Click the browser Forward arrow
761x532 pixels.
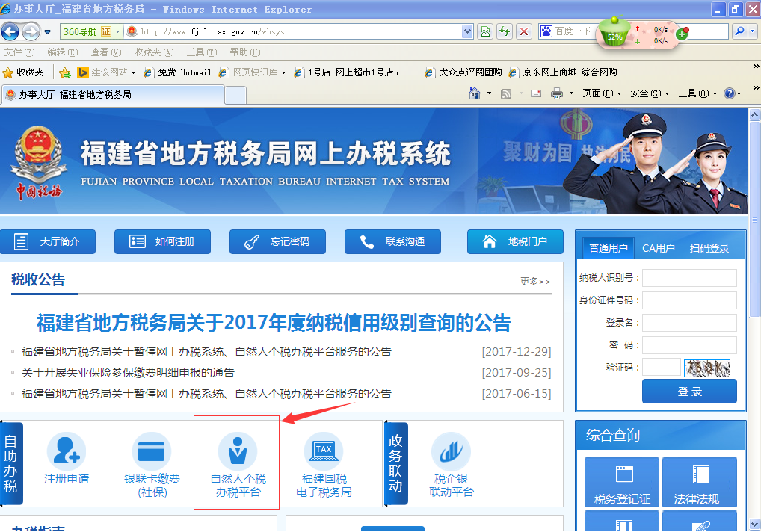[31, 32]
